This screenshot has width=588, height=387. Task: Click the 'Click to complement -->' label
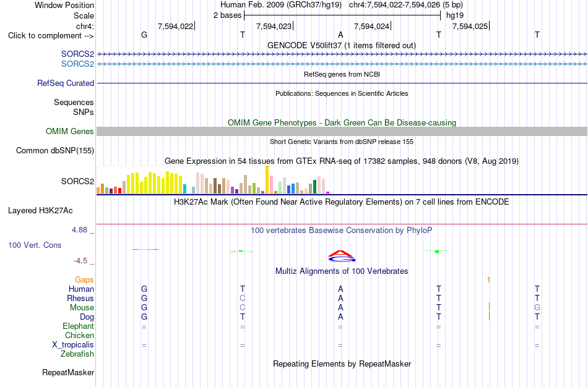point(51,36)
